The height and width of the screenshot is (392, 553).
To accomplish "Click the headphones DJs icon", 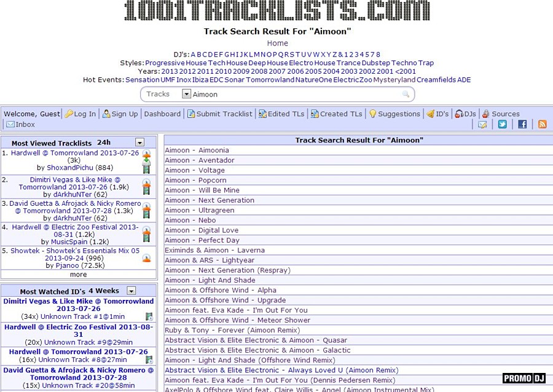I will point(459,114).
